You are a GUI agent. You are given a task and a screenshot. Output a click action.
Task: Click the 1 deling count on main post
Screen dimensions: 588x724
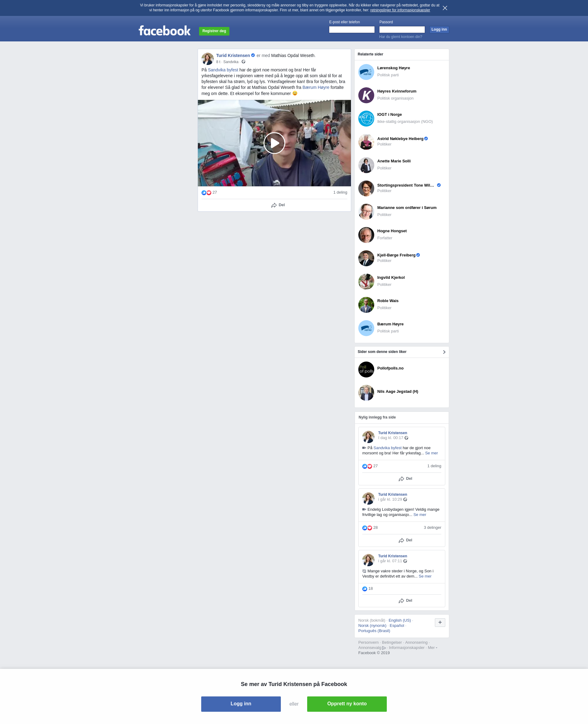click(x=340, y=192)
